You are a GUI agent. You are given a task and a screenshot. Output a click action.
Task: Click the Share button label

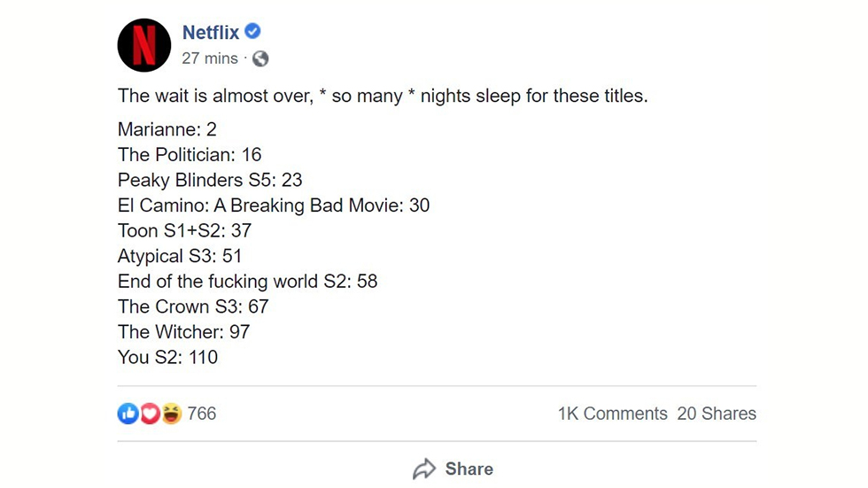tap(469, 469)
